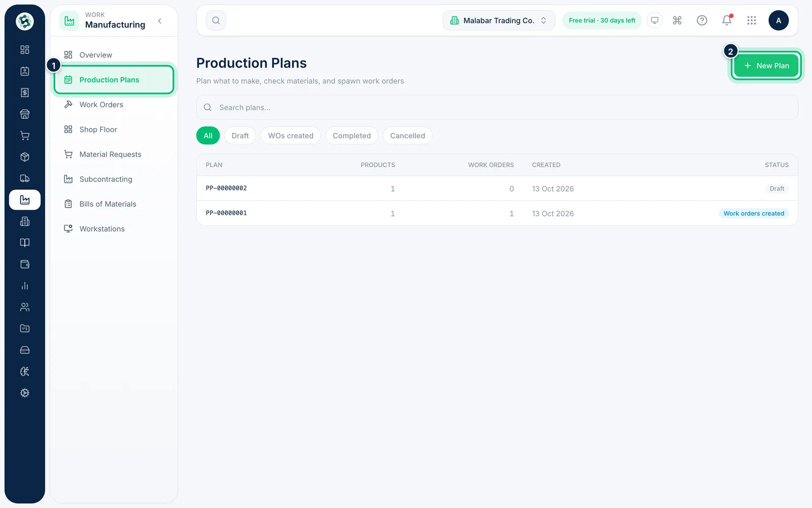Open the Malabar Trading Co. company switcher
The image size is (812, 508).
pyautogui.click(x=499, y=20)
